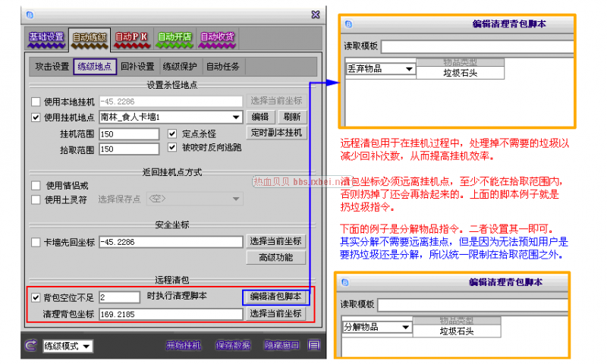Click the 编辑清包脚本 button

[x=275, y=297]
